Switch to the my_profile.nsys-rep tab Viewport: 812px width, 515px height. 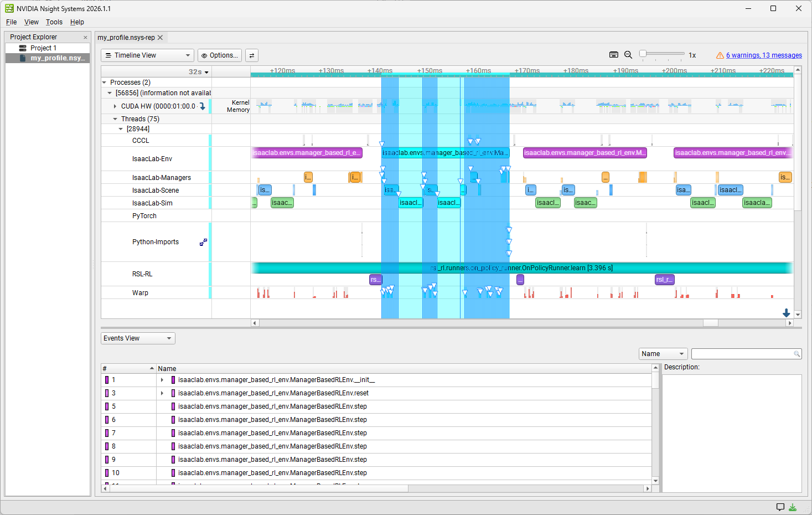coord(126,38)
